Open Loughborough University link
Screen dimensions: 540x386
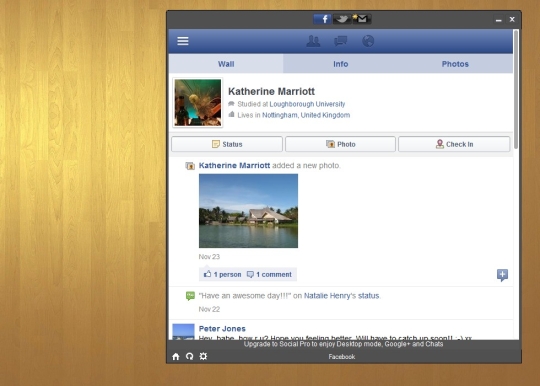(x=307, y=104)
